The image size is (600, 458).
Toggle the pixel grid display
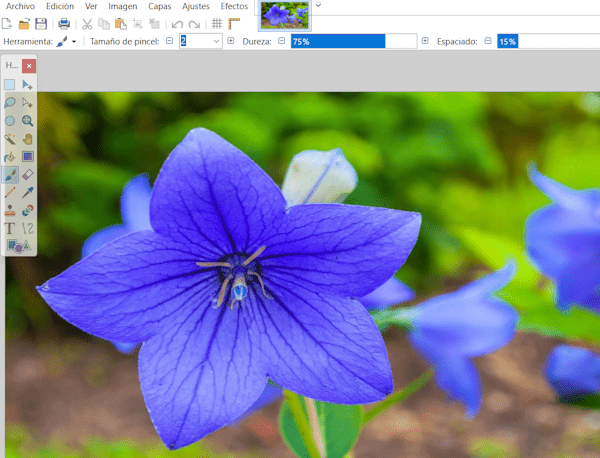217,24
